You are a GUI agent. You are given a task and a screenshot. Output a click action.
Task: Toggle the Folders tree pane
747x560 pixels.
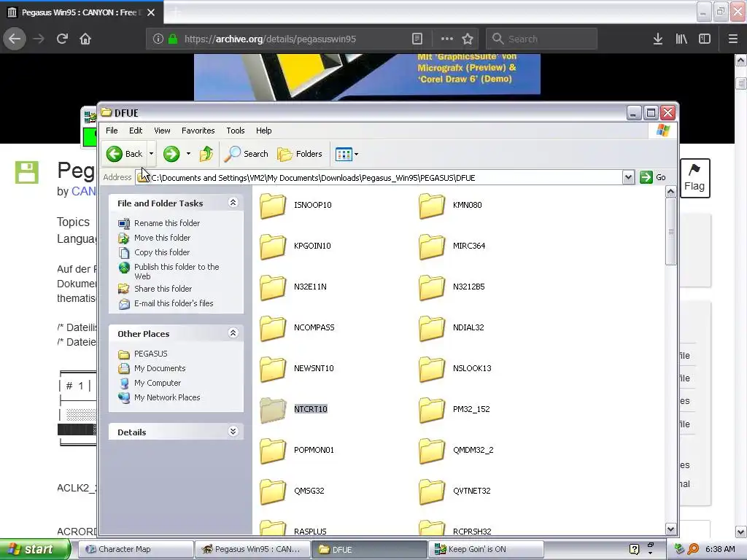(300, 154)
